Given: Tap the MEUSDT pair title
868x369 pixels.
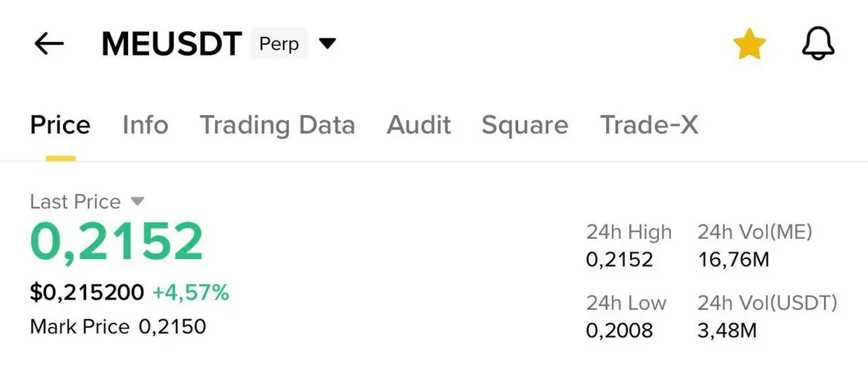Looking at the screenshot, I should pos(171,45).
